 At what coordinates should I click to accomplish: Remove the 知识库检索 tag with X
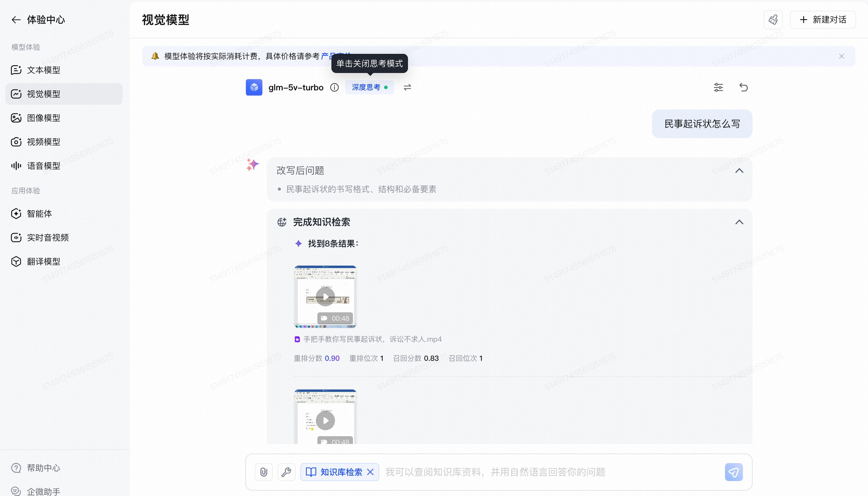371,472
